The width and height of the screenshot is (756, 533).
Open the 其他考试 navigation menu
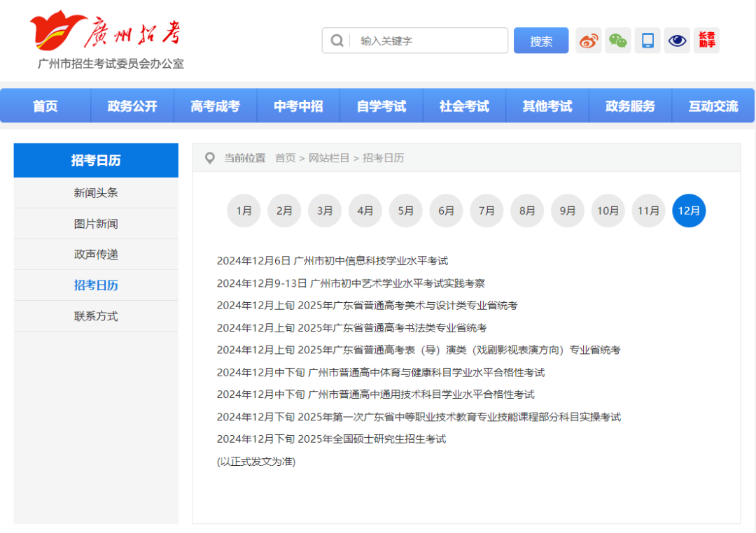coord(547,106)
